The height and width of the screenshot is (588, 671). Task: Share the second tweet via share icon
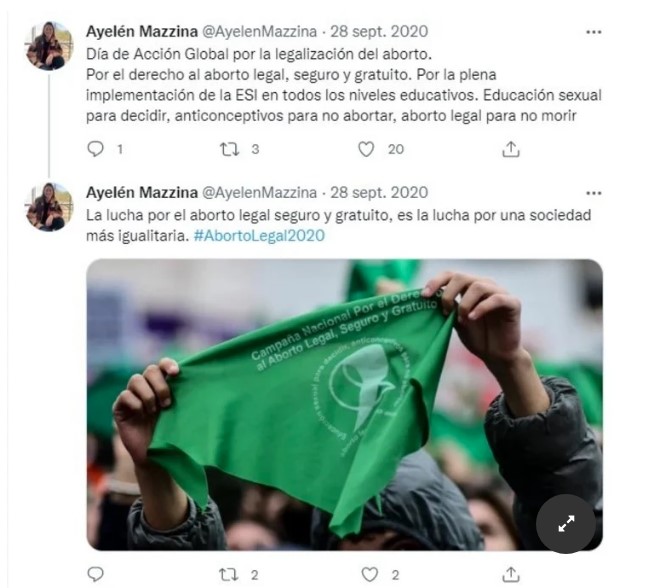click(511, 575)
